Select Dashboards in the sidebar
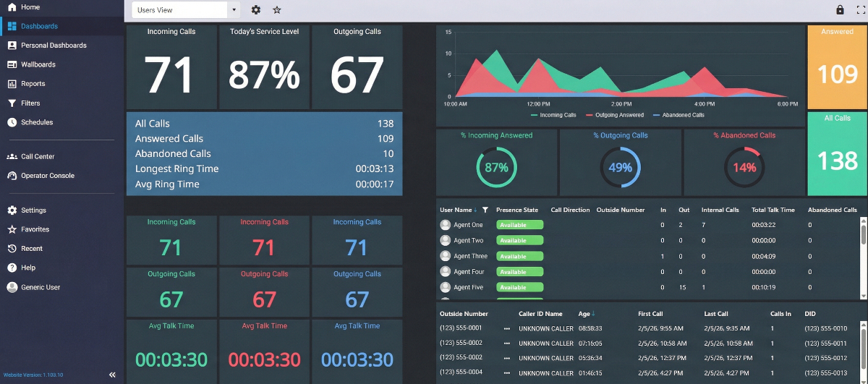The image size is (868, 384). coord(61,26)
